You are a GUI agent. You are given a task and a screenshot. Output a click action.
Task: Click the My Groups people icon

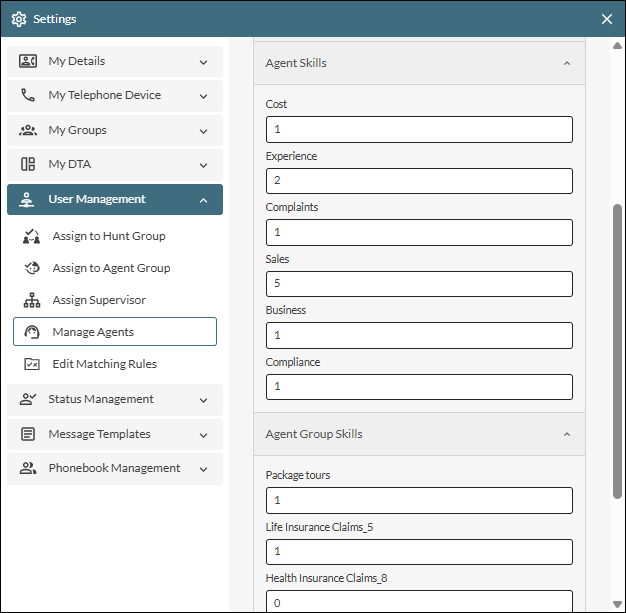pyautogui.click(x=28, y=130)
